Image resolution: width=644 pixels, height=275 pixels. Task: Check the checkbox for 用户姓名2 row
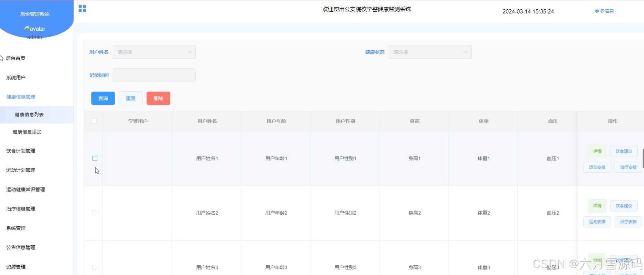coord(95,213)
